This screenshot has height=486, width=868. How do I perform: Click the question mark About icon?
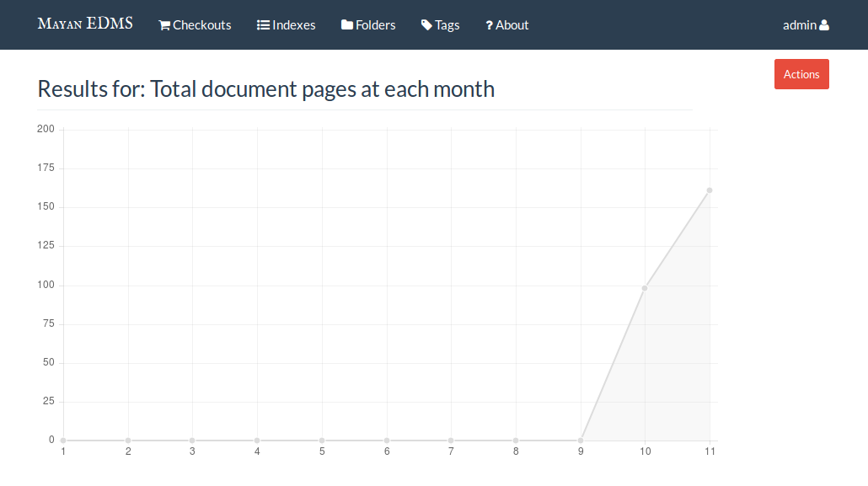pos(489,25)
